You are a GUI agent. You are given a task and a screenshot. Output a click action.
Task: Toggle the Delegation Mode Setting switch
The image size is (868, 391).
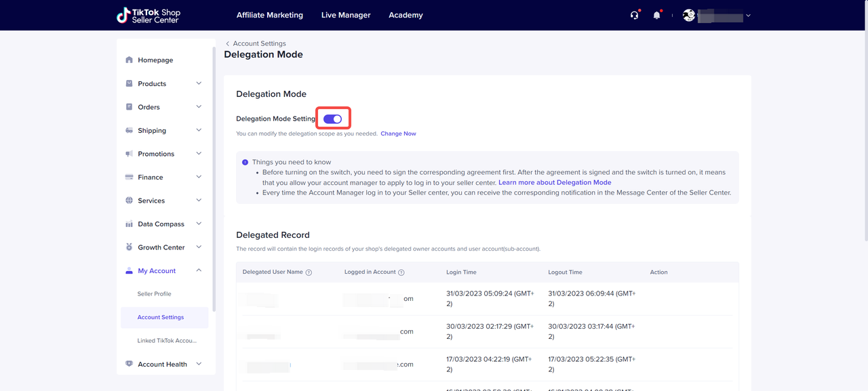(x=332, y=119)
